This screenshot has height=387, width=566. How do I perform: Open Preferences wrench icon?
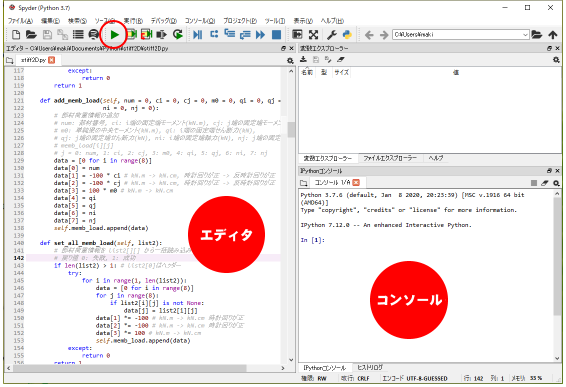(x=331, y=35)
